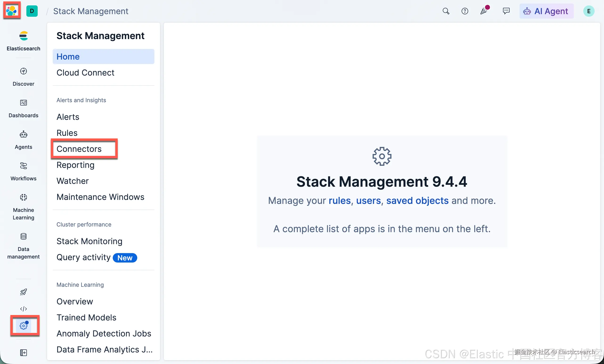Select Home in Stack Management menu

[103, 57]
